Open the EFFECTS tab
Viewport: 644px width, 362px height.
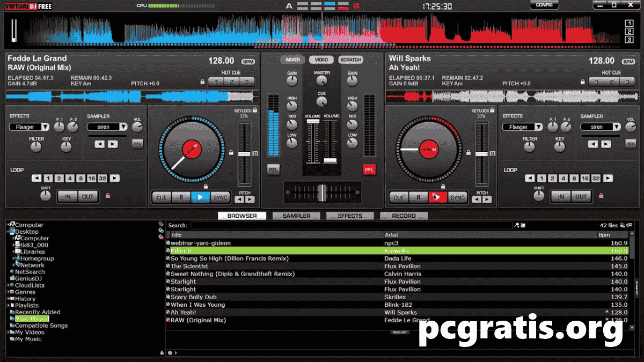click(350, 216)
